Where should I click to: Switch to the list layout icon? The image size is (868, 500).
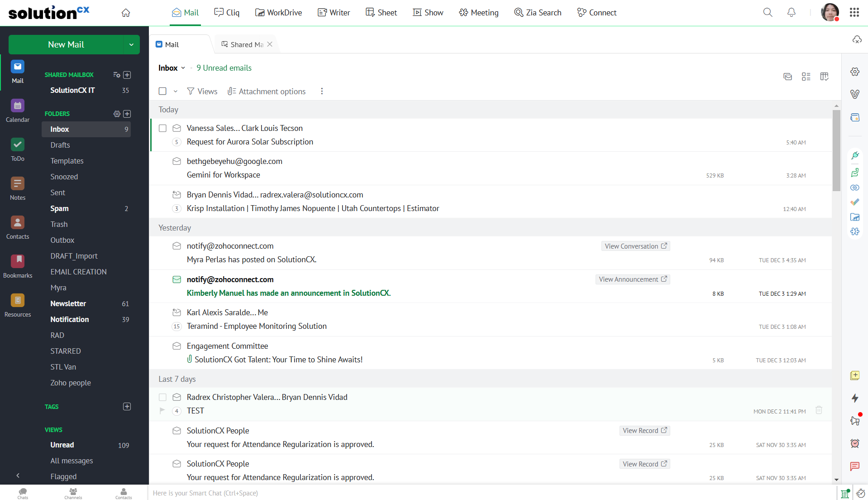coord(806,77)
